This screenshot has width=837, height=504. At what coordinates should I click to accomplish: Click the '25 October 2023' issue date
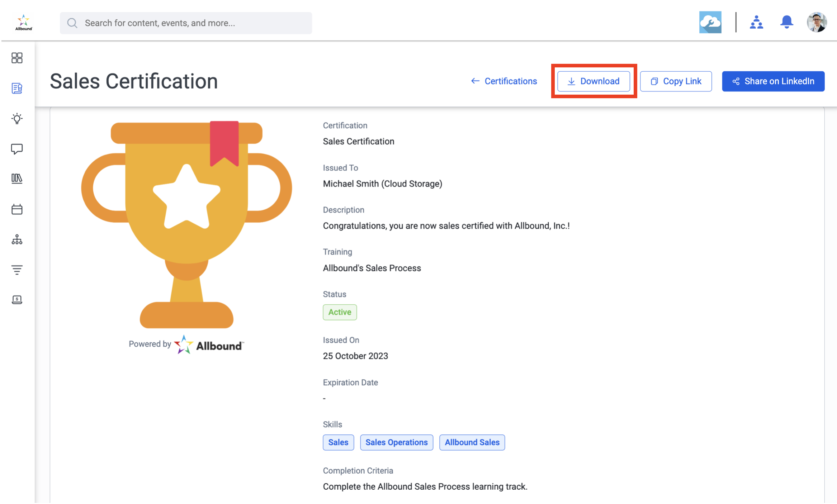355,356
